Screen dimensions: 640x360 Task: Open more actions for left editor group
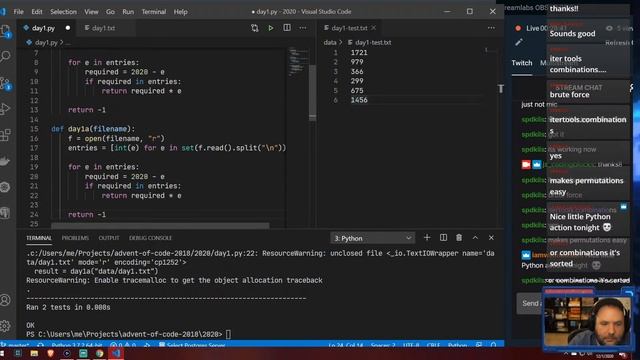pos(303,28)
